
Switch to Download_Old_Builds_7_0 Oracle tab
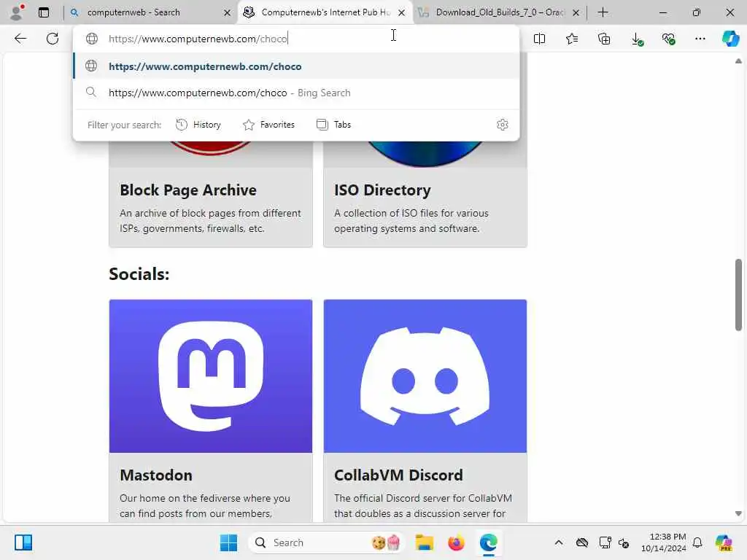click(499, 12)
